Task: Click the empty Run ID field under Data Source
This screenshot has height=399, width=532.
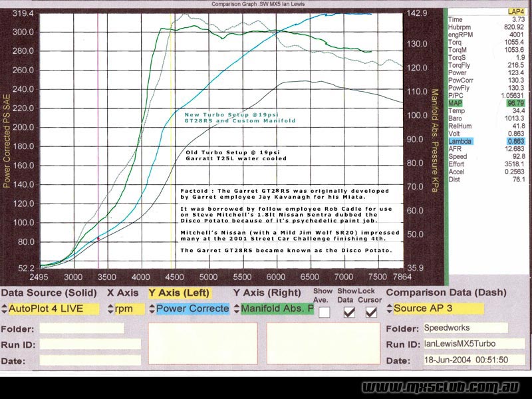Action: 90,344
